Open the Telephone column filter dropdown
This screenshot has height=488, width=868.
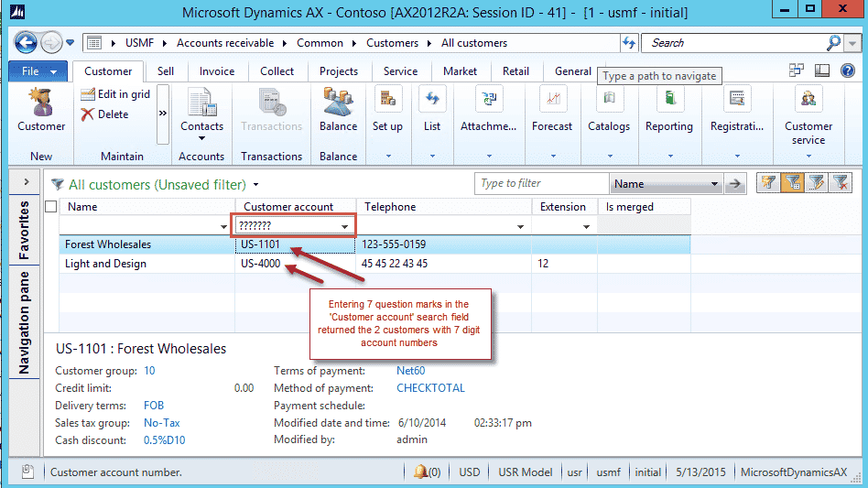520,226
